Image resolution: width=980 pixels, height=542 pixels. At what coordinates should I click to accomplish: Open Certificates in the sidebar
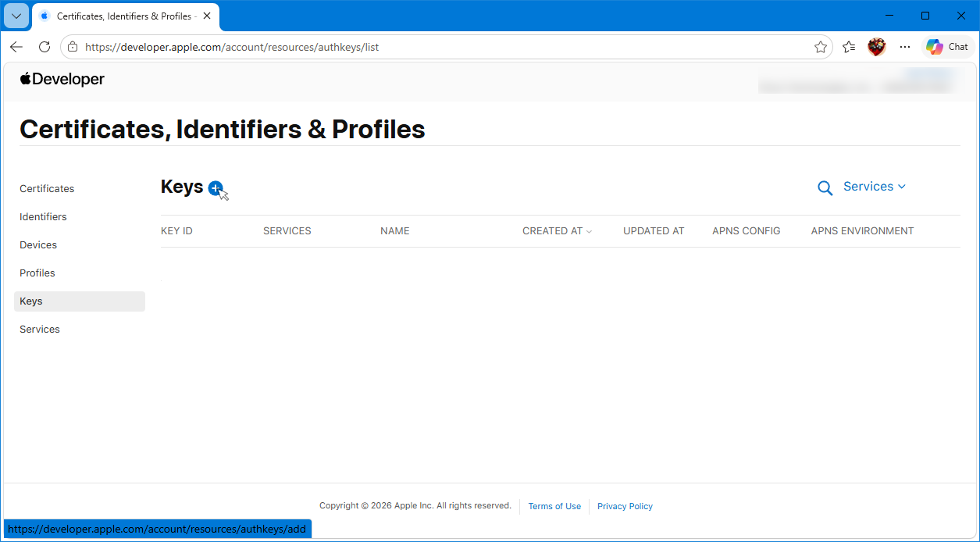click(47, 189)
